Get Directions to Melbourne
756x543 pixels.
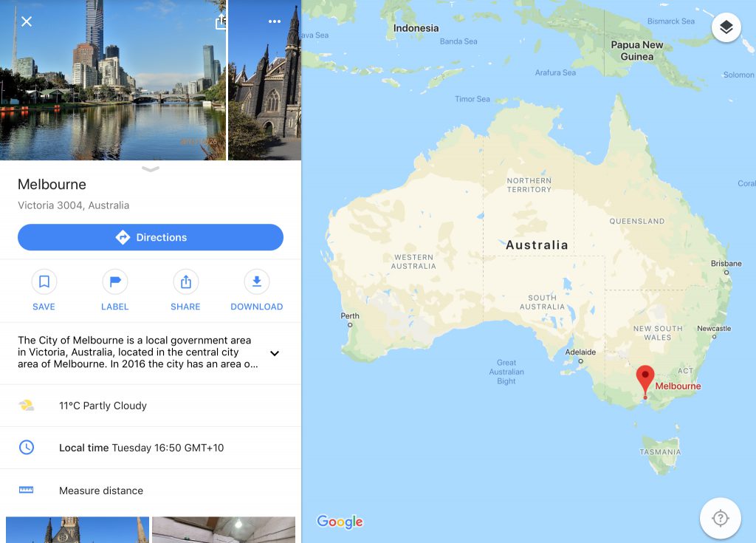[151, 237]
